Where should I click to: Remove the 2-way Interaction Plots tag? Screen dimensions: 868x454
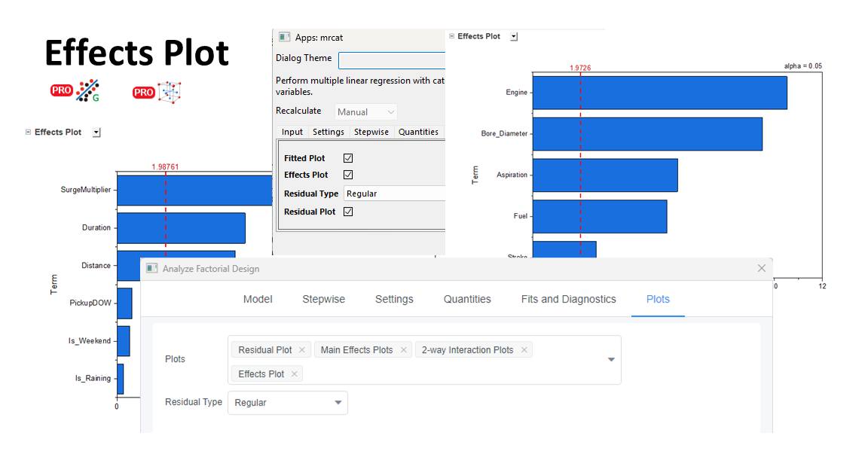tap(524, 350)
